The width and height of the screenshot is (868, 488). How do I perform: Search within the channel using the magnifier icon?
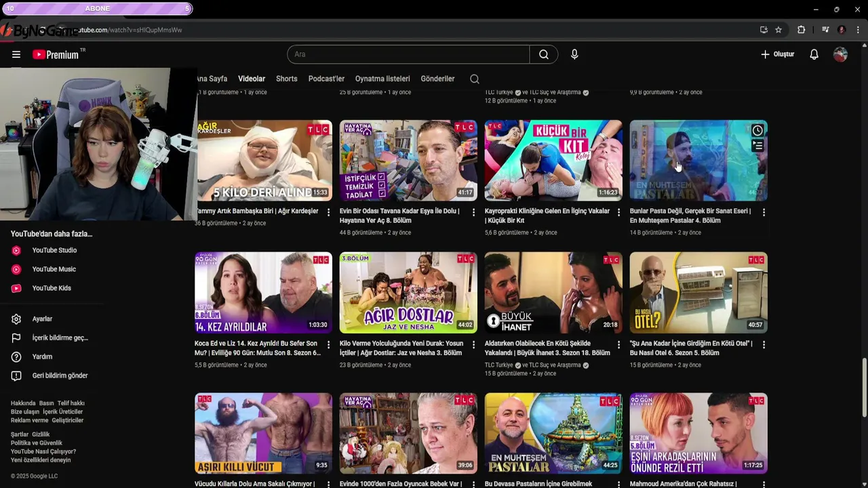pos(475,79)
